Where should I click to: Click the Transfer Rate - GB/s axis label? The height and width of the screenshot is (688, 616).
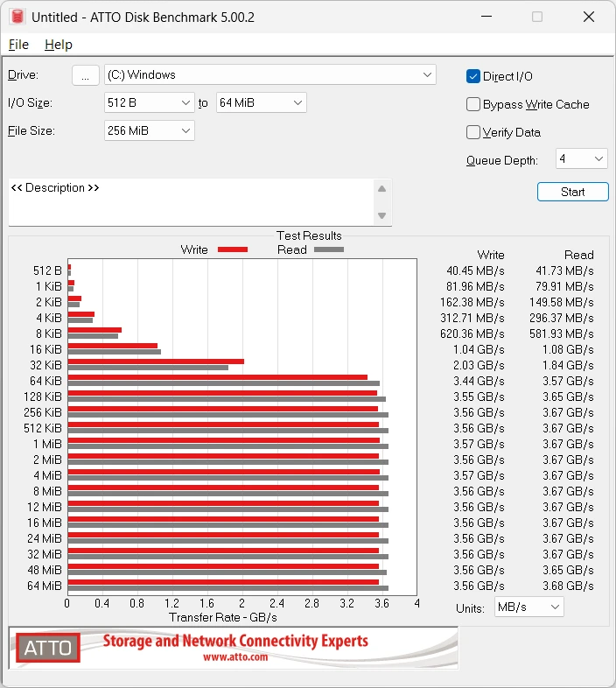(223, 617)
